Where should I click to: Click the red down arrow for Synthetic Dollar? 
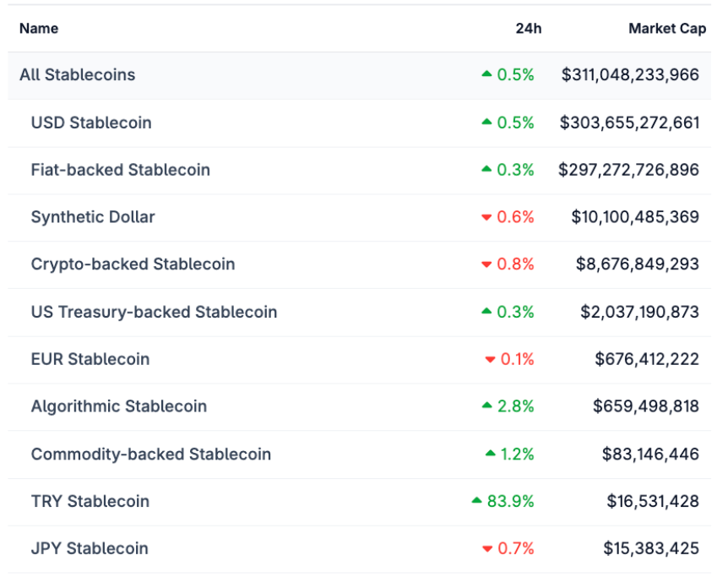coord(486,218)
